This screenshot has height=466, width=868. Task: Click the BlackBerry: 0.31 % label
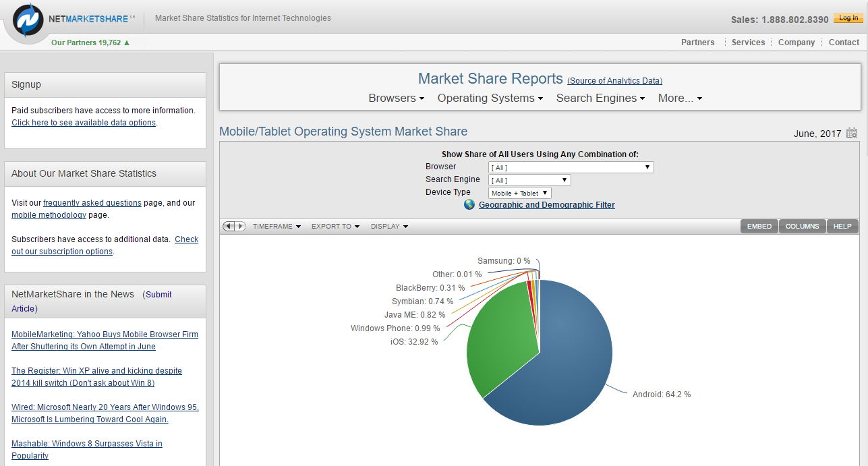point(430,288)
